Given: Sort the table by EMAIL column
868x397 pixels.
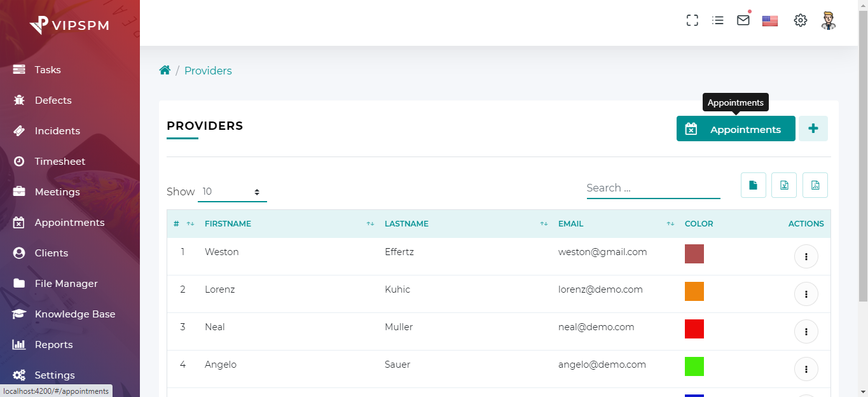Looking at the screenshot, I should pos(570,223).
